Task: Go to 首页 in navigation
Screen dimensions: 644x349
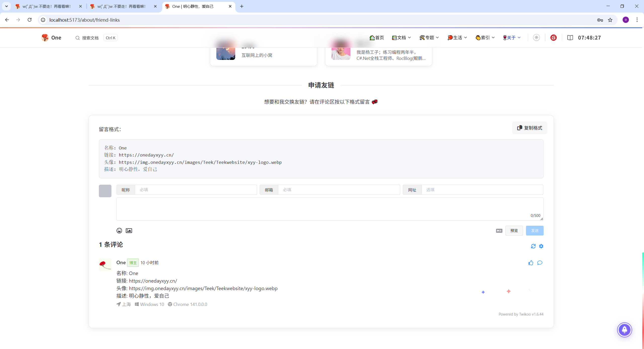Action: click(377, 38)
